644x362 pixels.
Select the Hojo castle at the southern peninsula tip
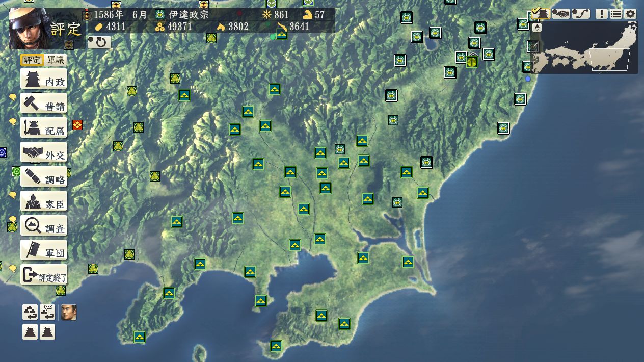pyautogui.click(x=276, y=346)
